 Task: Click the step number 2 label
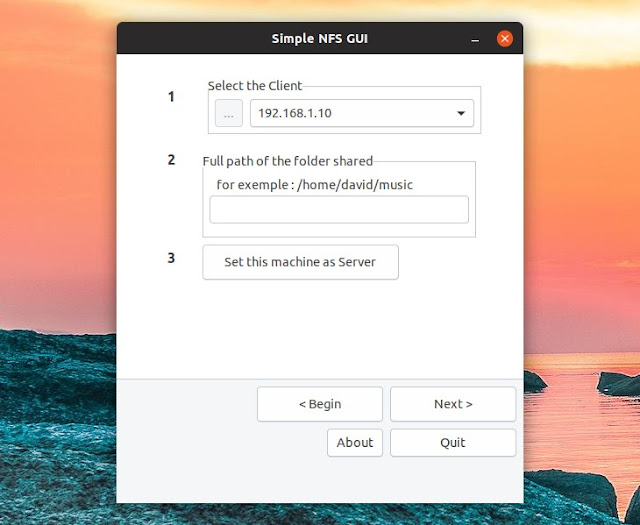171,160
